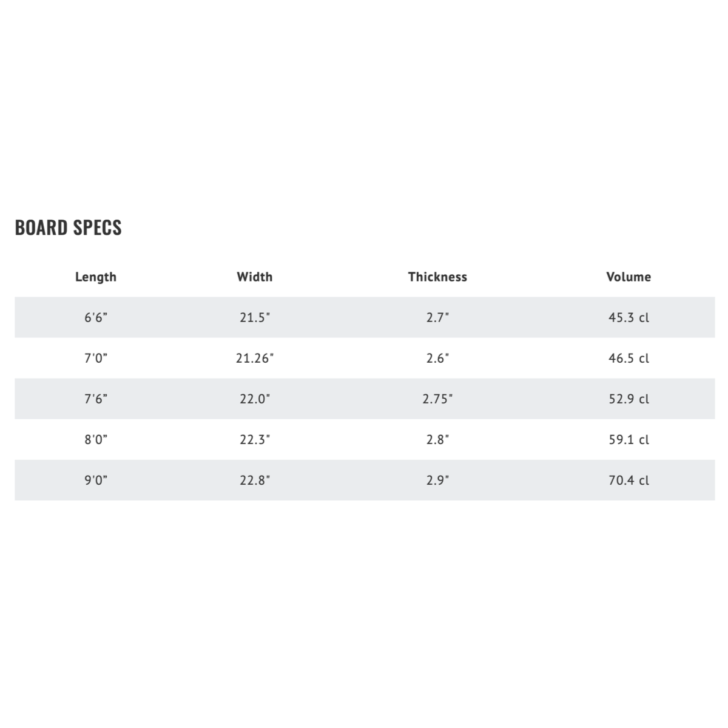
Task: Select the 6'6" length cell
Action: tap(96, 318)
